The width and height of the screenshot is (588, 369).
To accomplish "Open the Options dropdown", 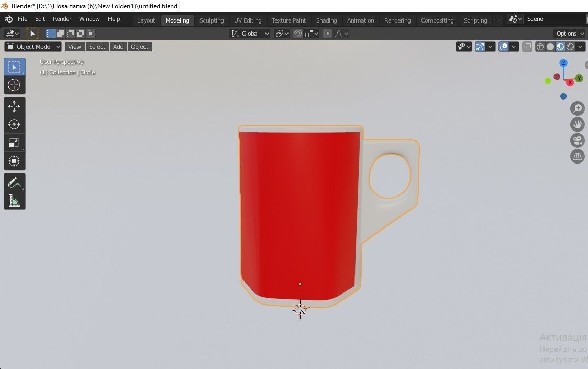I will tap(570, 34).
